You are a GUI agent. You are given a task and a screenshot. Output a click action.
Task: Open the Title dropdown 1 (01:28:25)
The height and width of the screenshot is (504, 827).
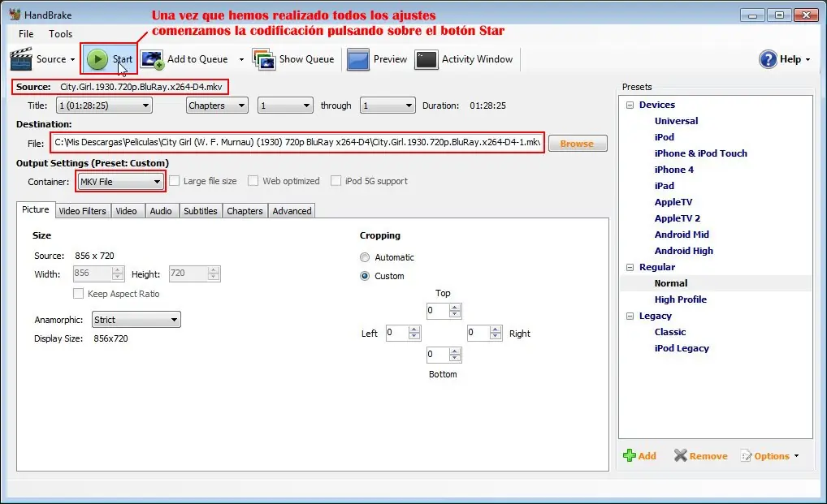[105, 106]
